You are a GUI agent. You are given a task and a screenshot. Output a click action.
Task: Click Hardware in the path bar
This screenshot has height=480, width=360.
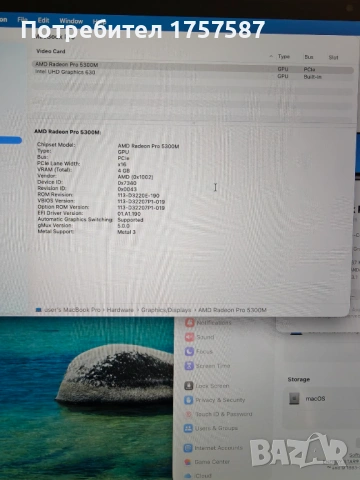pos(120,310)
